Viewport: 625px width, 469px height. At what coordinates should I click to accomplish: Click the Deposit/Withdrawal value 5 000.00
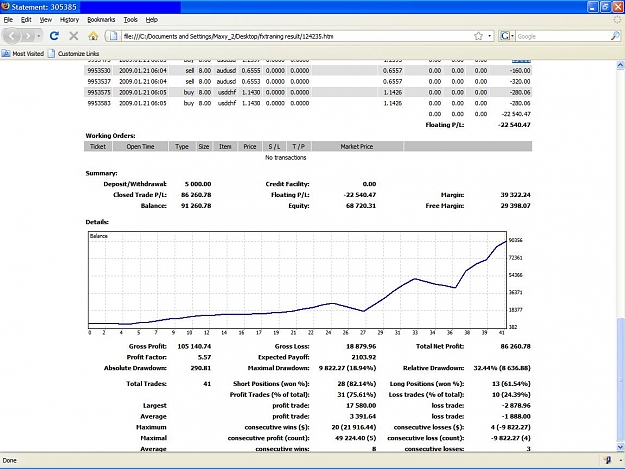[198, 184]
